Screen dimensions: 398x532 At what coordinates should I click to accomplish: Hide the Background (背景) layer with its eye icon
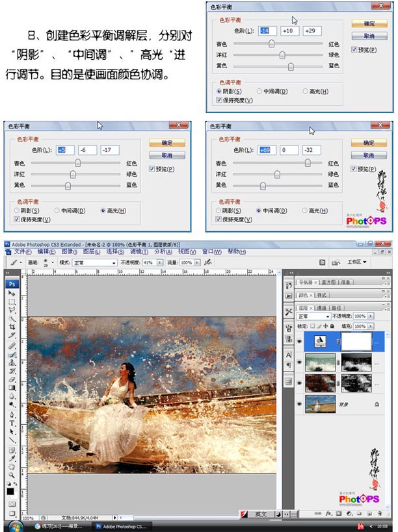click(x=299, y=404)
